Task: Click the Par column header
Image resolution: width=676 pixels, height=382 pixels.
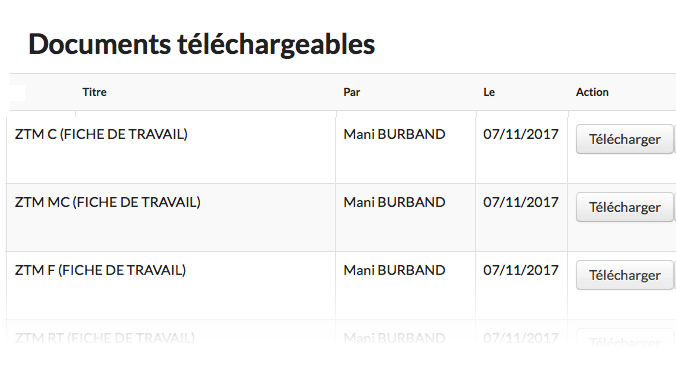Action: (351, 92)
